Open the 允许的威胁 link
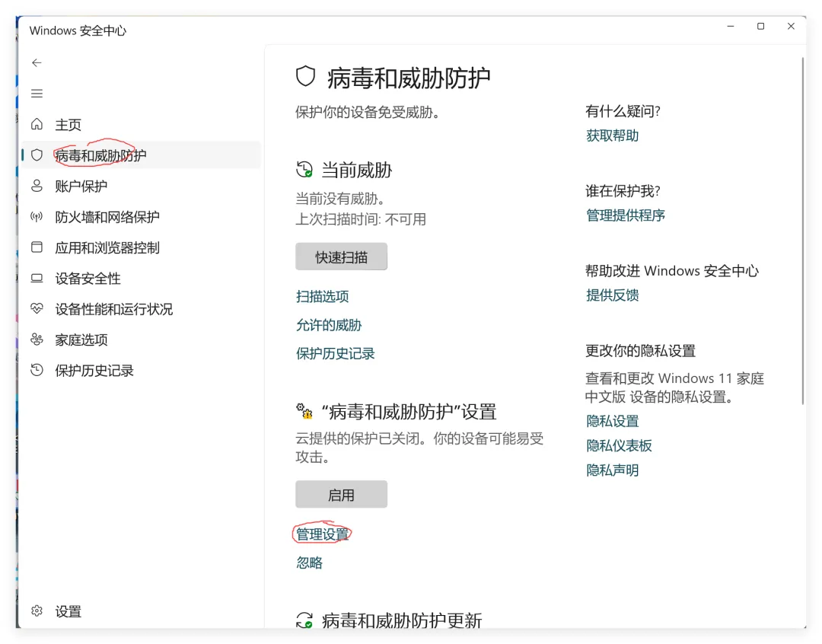 (329, 325)
